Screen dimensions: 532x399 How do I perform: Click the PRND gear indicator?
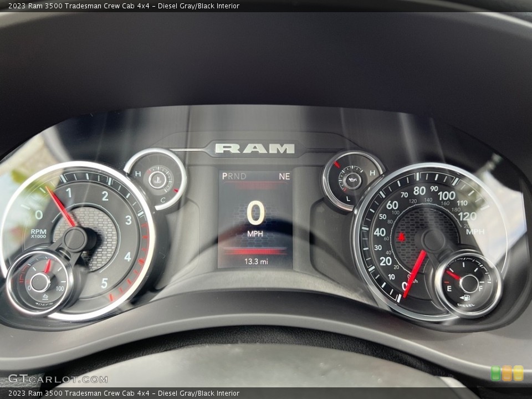click(x=234, y=176)
